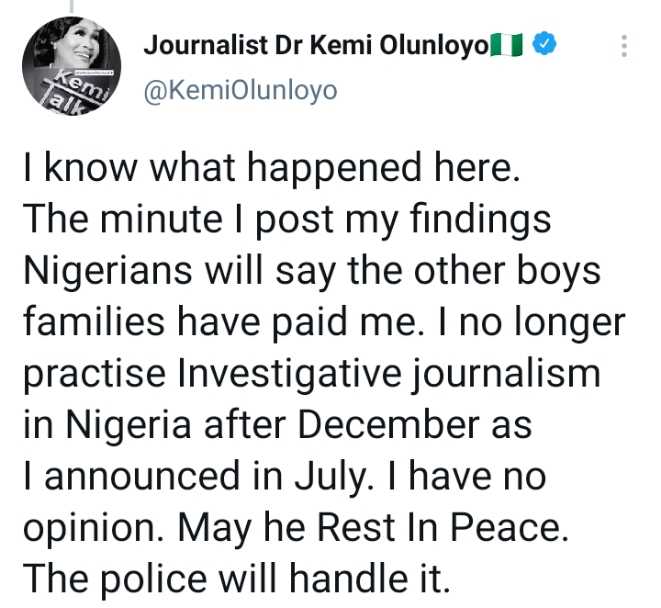The width and height of the screenshot is (661, 608).
Task: Open the three-dot more options menu
Action: [625, 47]
